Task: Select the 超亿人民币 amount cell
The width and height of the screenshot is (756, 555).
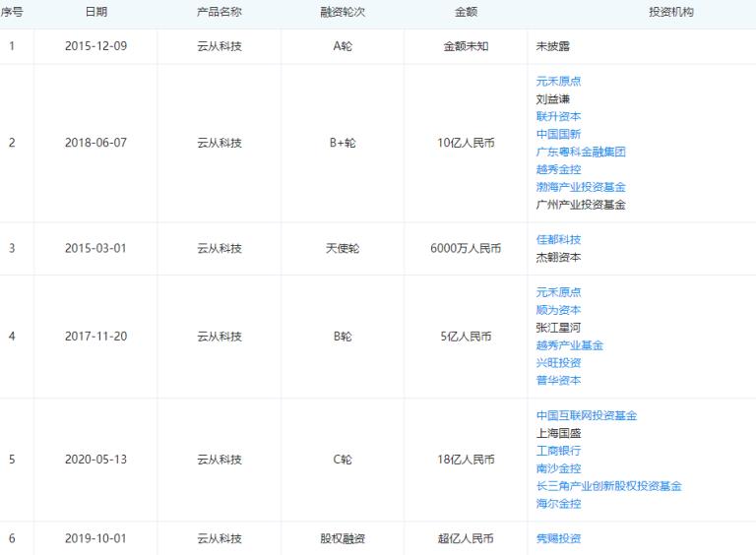Action: [466, 538]
